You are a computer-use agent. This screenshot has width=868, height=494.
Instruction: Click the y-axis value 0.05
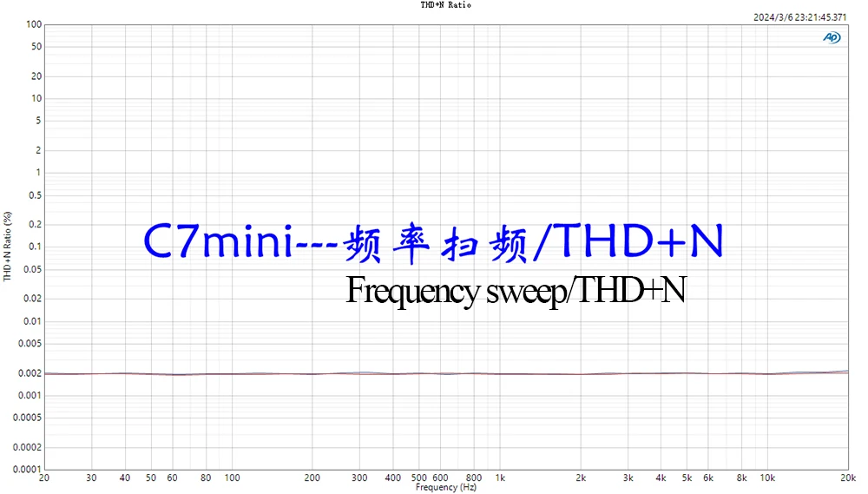32,269
